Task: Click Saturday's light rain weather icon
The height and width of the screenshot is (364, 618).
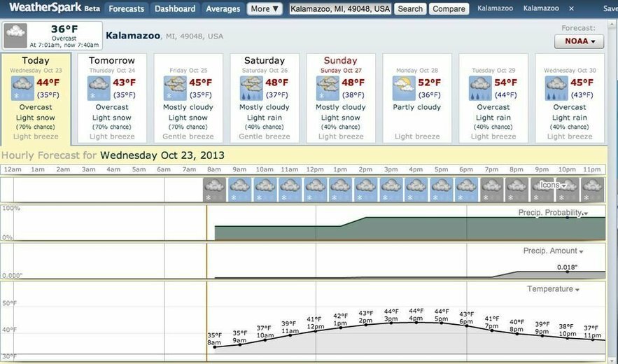Action: point(251,88)
